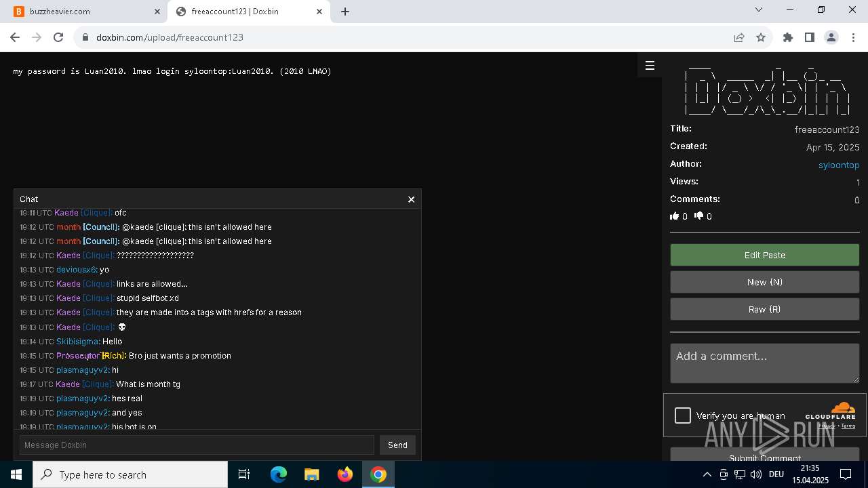Close the freeaccount123 Doxbin tab
The image size is (868, 488).
[319, 12]
